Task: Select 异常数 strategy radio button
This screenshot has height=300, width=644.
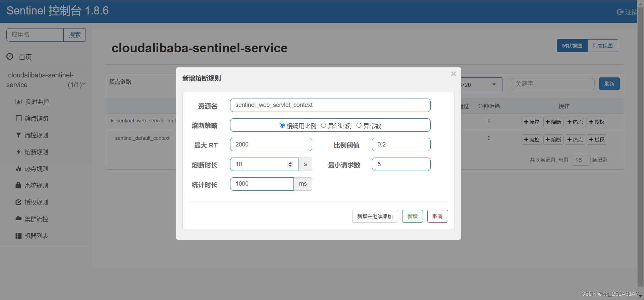Action: coord(359,125)
